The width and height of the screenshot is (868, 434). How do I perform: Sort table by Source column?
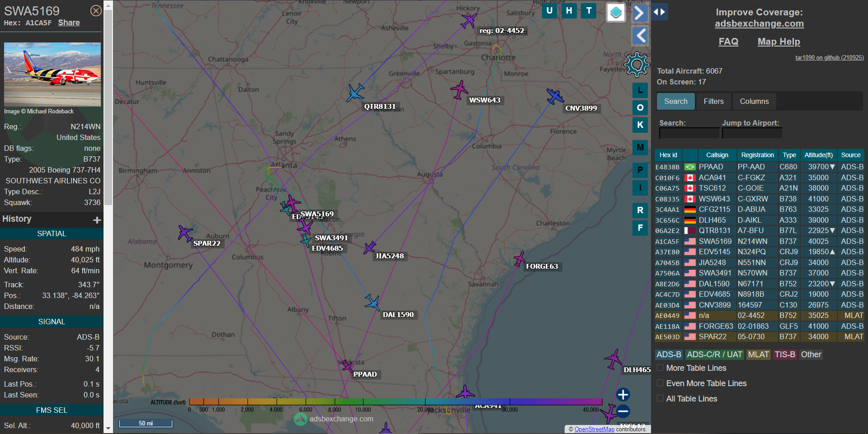tap(850, 155)
